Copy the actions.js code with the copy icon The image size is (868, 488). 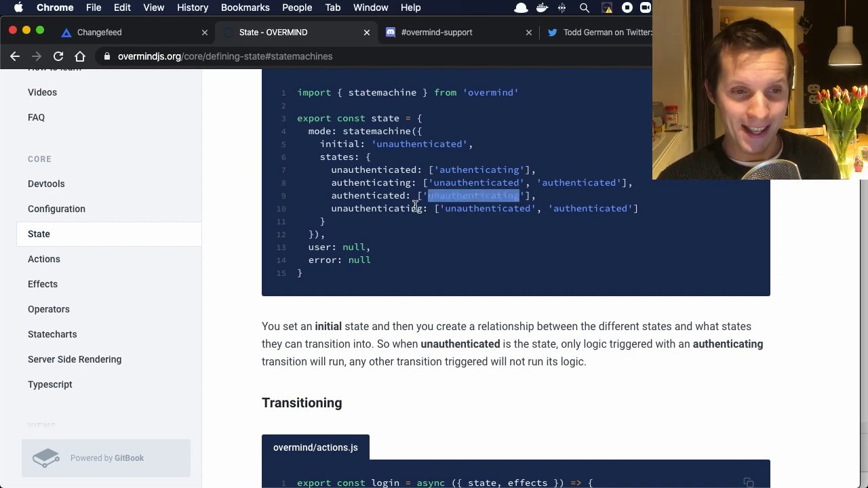pyautogui.click(x=749, y=483)
